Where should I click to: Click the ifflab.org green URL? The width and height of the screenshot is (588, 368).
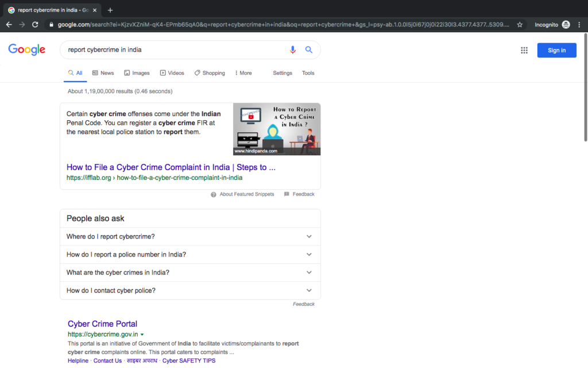point(154,178)
